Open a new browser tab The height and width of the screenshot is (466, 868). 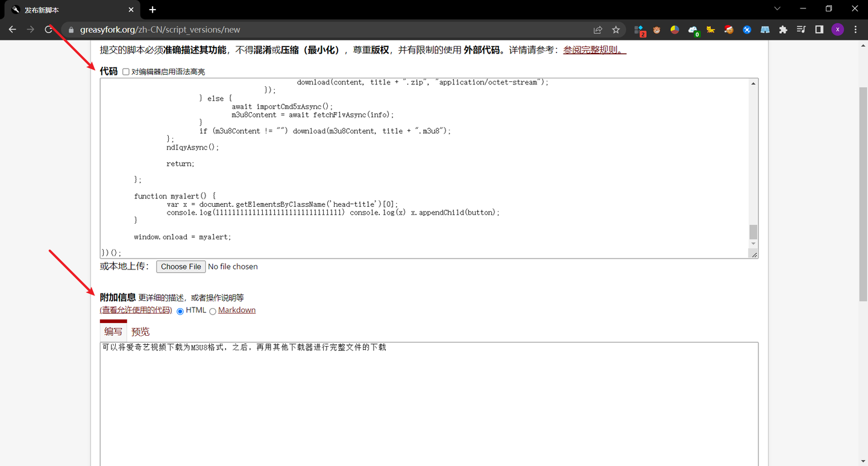point(153,10)
